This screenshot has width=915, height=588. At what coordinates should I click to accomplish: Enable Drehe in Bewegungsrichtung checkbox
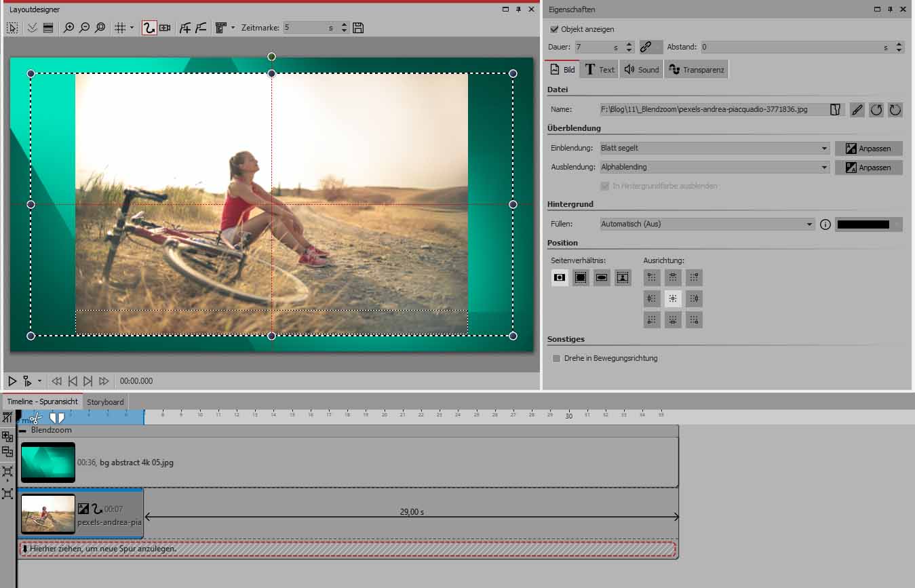point(557,358)
